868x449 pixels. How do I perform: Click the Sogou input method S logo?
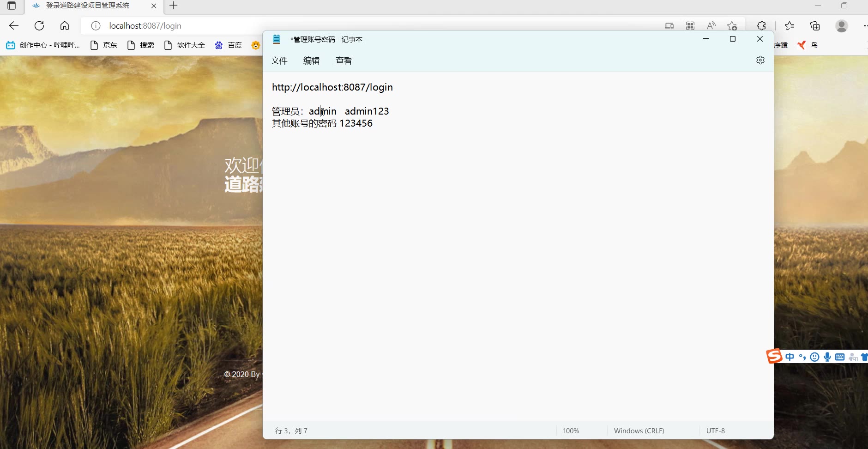click(774, 356)
